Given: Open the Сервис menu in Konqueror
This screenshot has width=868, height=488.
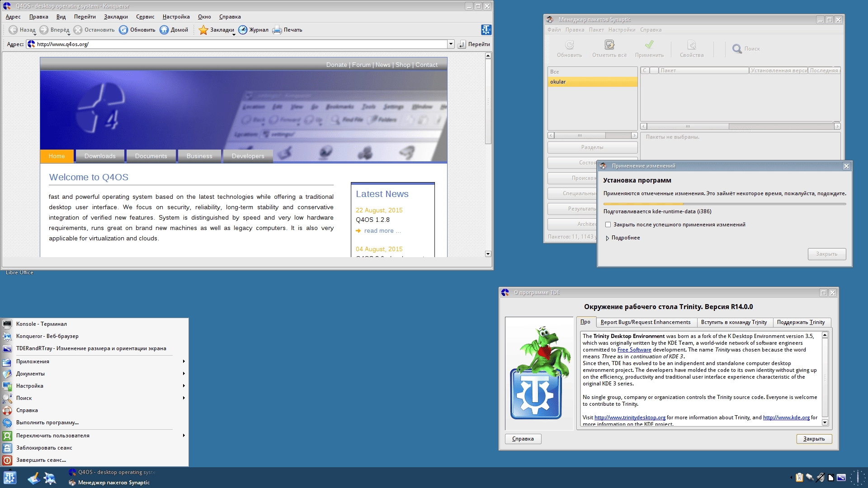Looking at the screenshot, I should (145, 17).
